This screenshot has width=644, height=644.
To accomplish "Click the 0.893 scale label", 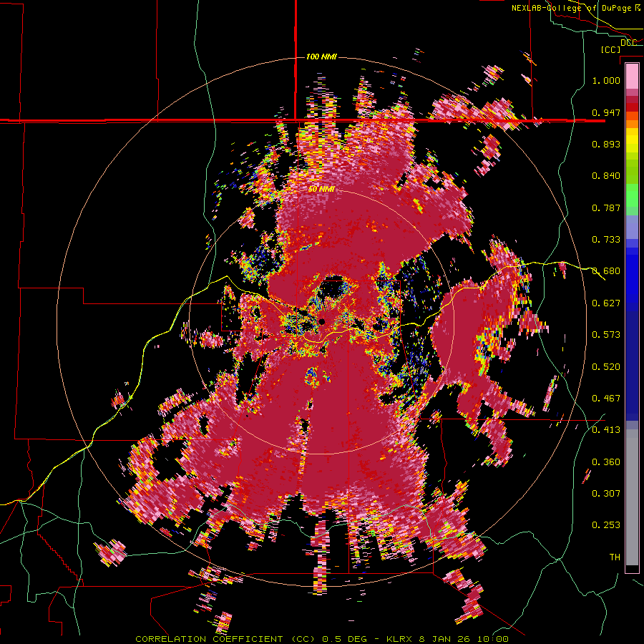I will [x=606, y=144].
